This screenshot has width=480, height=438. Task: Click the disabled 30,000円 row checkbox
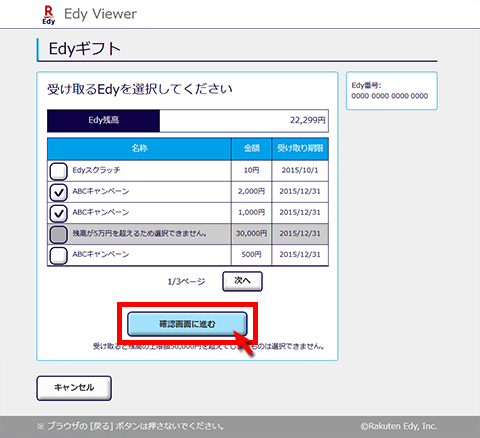pyautogui.click(x=58, y=234)
